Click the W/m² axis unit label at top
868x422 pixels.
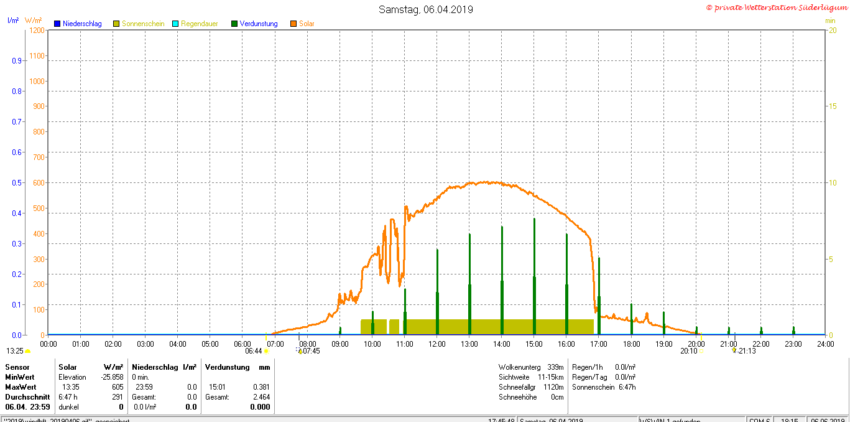click(x=34, y=21)
